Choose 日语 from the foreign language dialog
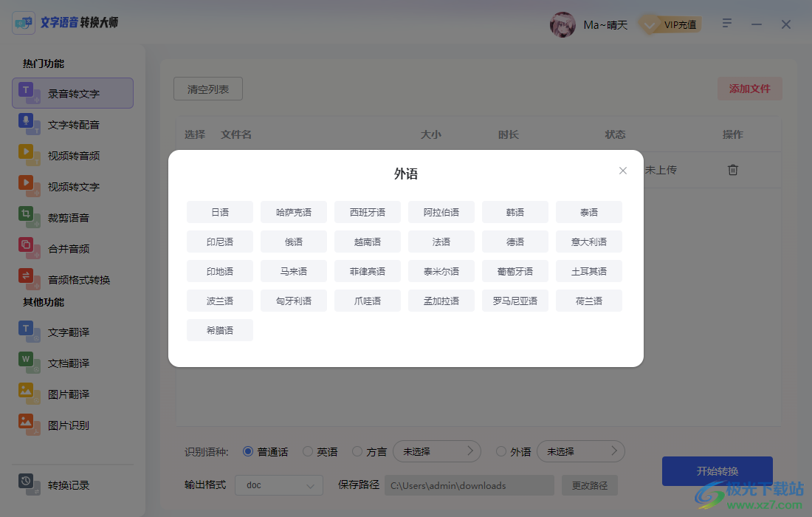The width and height of the screenshot is (812, 517). (219, 212)
